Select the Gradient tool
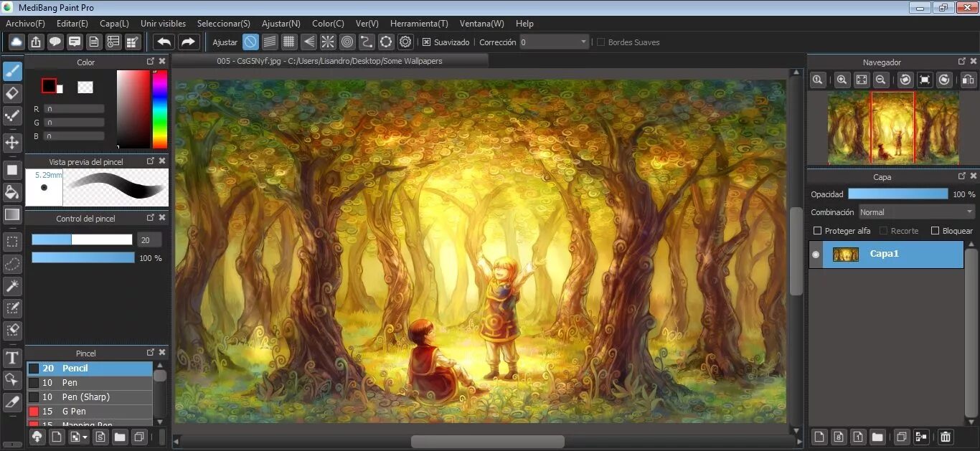Image resolution: width=980 pixels, height=451 pixels. pyautogui.click(x=12, y=214)
